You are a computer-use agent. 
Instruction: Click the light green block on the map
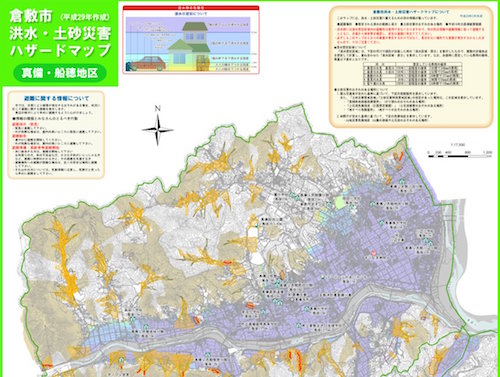339,203
